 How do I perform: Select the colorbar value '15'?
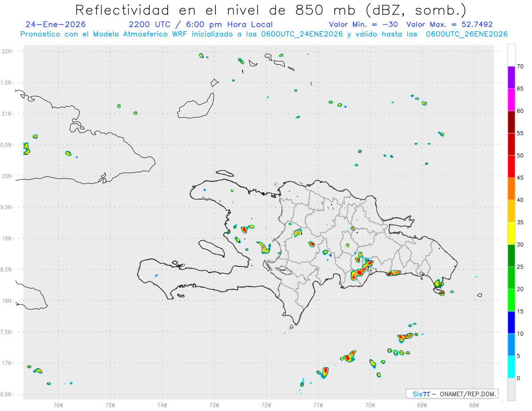520,311
